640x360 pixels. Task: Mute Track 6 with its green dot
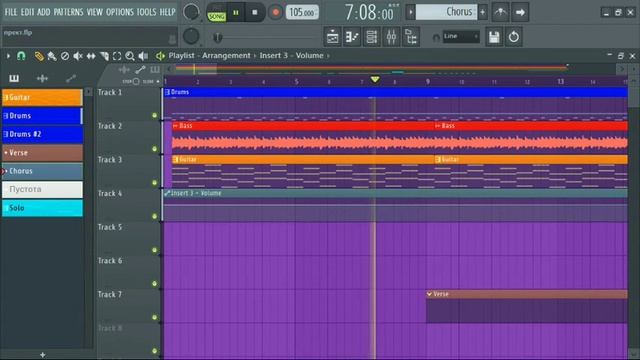154,283
